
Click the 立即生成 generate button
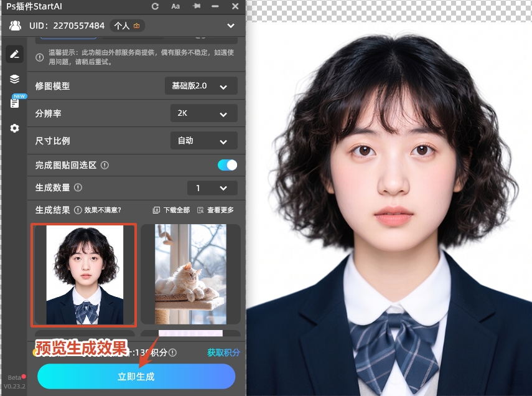136,376
